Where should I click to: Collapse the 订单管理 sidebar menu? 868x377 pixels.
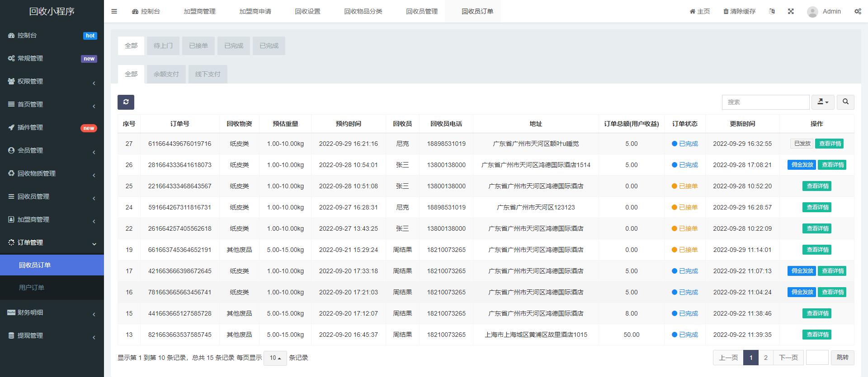coord(52,242)
